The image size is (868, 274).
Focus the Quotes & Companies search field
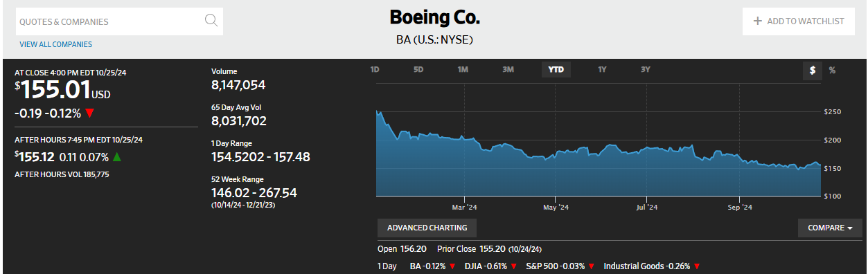point(119,21)
